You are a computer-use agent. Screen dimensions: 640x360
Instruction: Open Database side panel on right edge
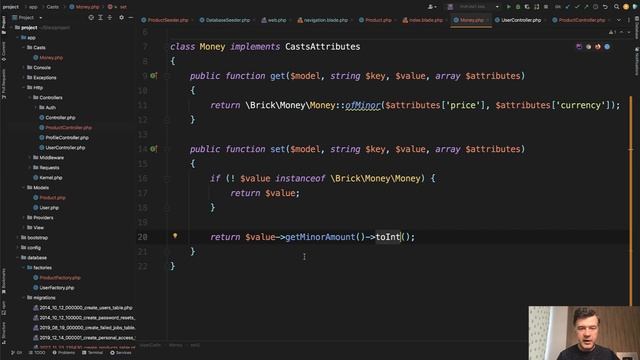tap(636, 27)
